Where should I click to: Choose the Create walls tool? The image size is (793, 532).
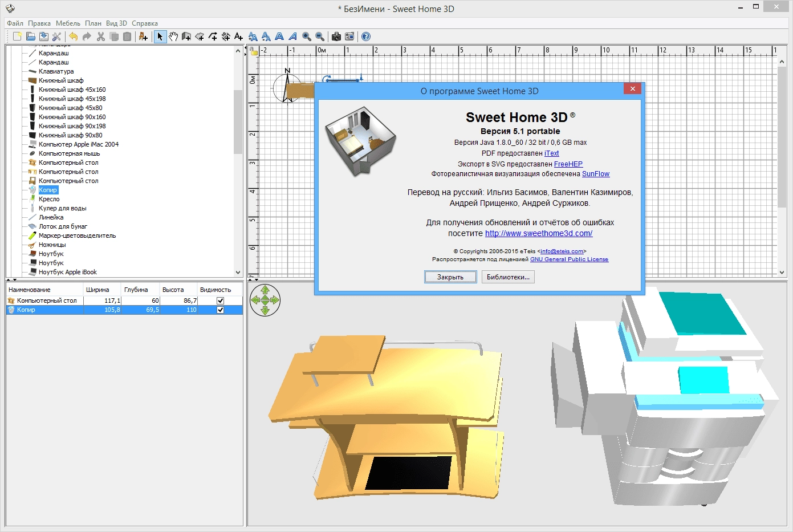[x=186, y=36]
